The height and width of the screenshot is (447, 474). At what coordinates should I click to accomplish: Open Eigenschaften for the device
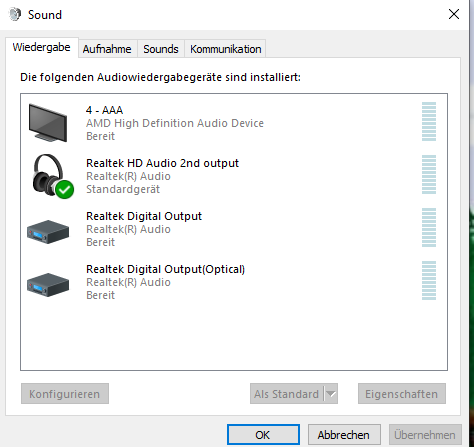(402, 394)
